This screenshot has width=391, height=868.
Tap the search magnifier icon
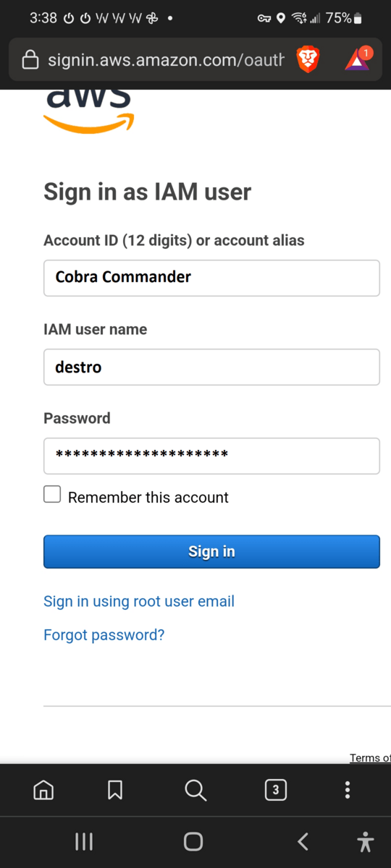(x=195, y=790)
